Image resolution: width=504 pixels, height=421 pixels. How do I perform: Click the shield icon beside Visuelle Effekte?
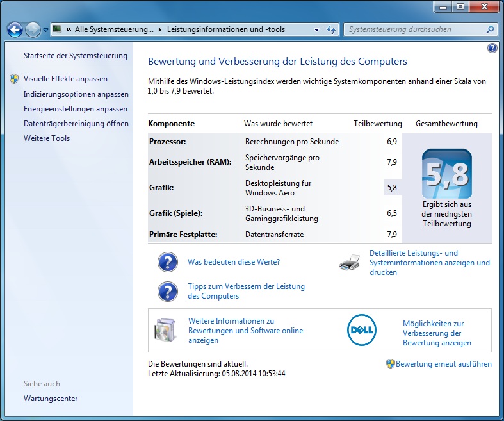[x=14, y=79]
